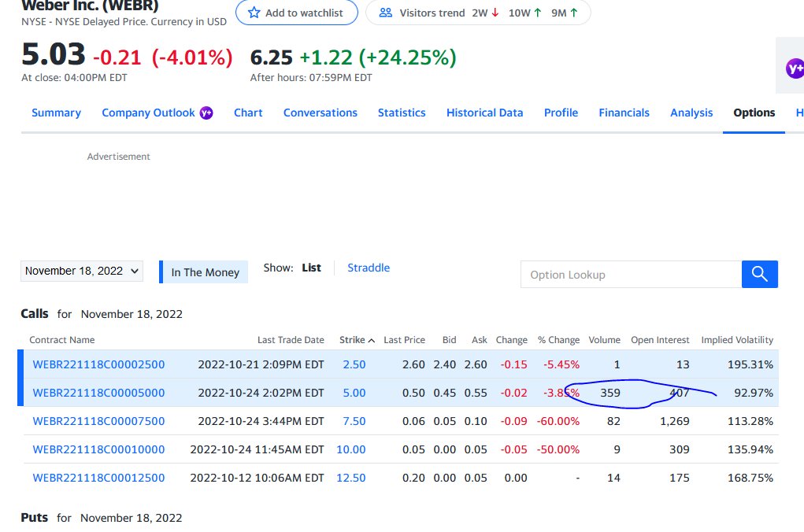
Task: Open the Summary tab
Action: click(57, 113)
